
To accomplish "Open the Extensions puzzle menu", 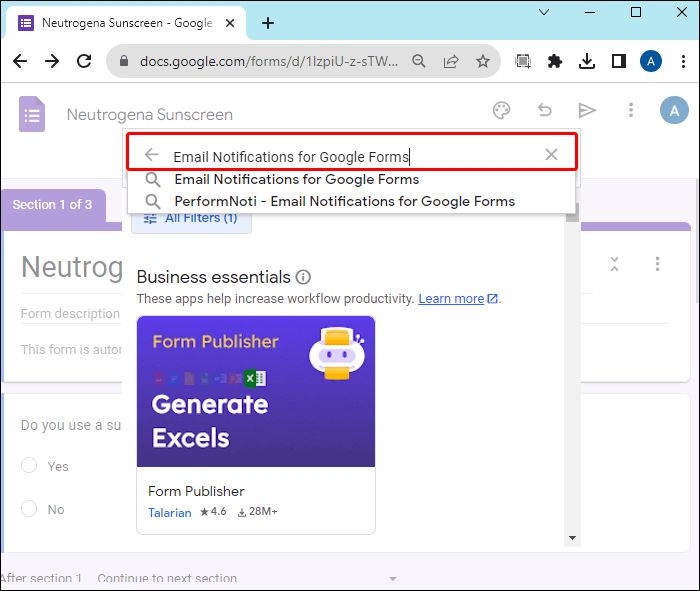I will [554, 61].
